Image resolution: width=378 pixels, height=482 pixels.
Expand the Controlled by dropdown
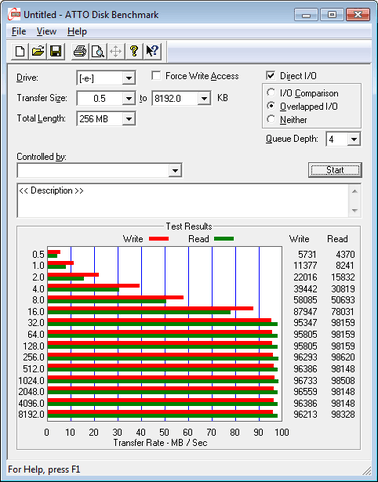175,171
